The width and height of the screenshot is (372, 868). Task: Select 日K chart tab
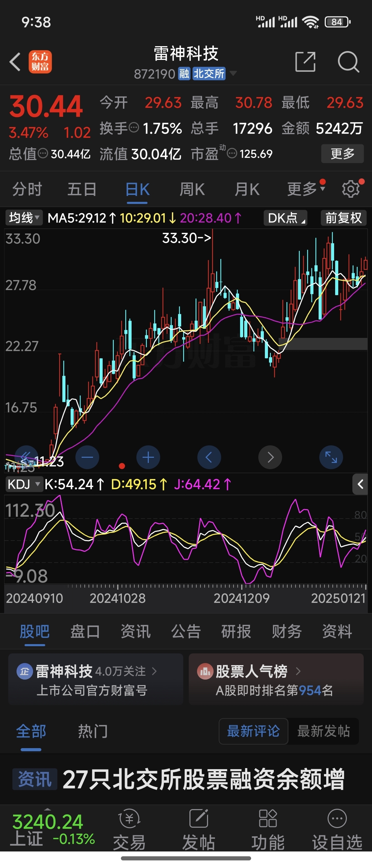point(137,189)
